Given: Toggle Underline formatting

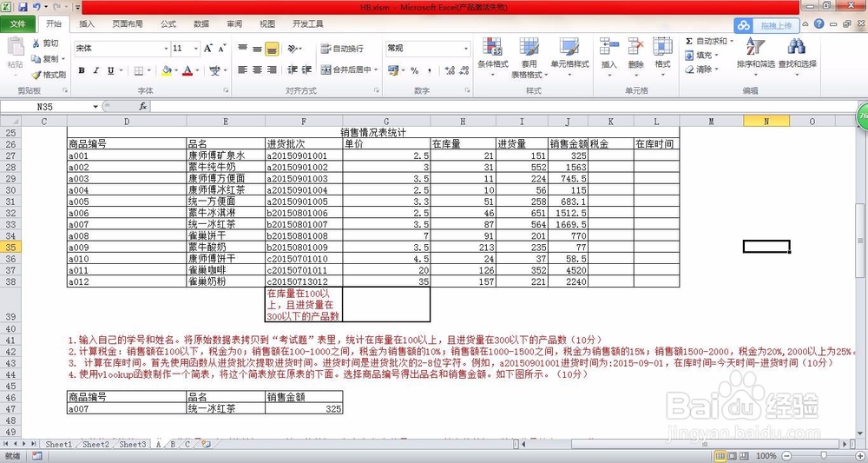Looking at the screenshot, I should (111, 70).
